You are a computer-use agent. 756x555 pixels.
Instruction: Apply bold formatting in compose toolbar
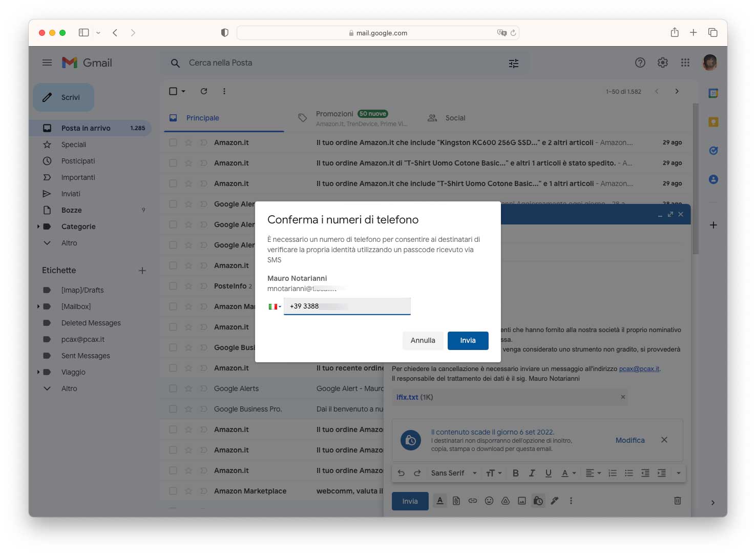[516, 473]
